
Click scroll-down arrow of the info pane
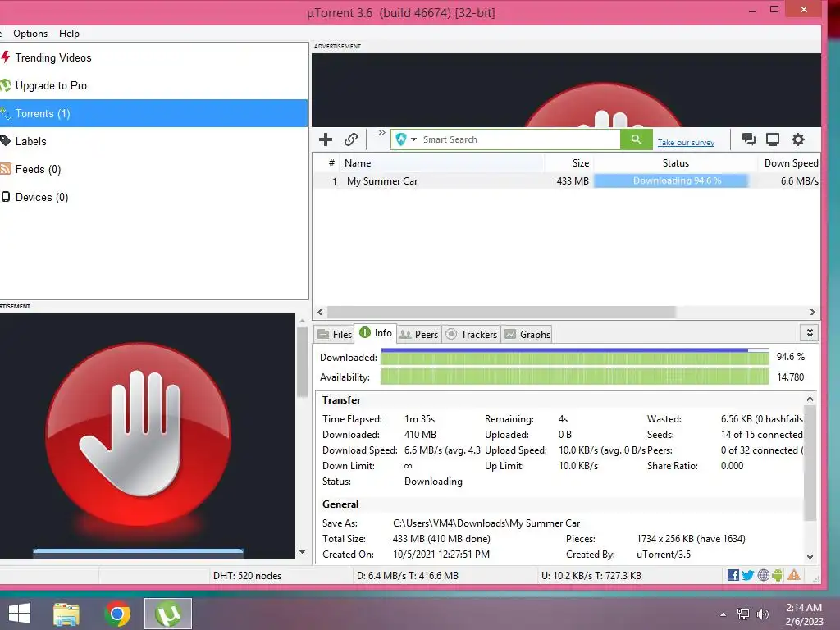click(x=810, y=557)
